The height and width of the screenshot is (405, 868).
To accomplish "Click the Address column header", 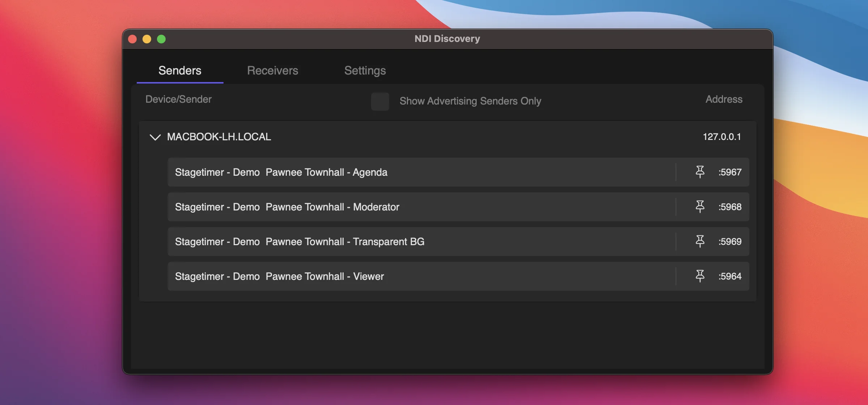I will (724, 99).
